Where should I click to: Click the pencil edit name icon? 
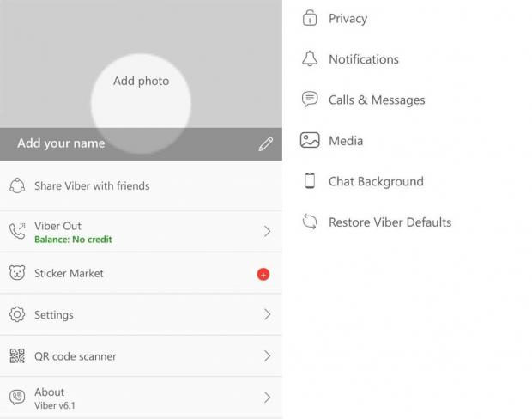[x=265, y=144]
